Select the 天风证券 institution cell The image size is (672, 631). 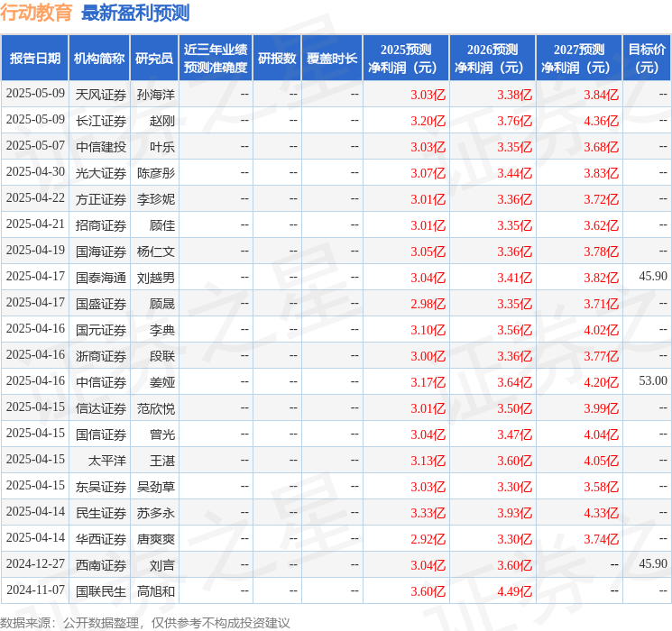pyautogui.click(x=101, y=95)
